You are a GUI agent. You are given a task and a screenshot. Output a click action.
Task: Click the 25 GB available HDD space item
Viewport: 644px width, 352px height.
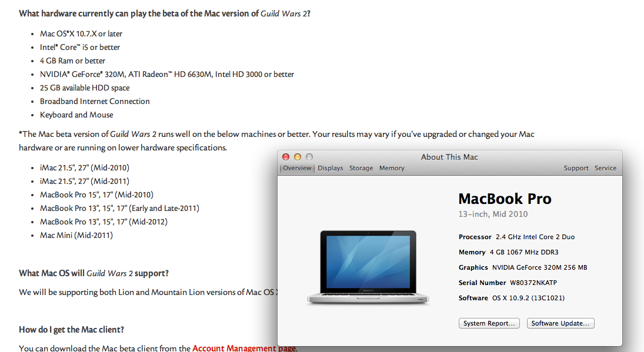(x=85, y=88)
